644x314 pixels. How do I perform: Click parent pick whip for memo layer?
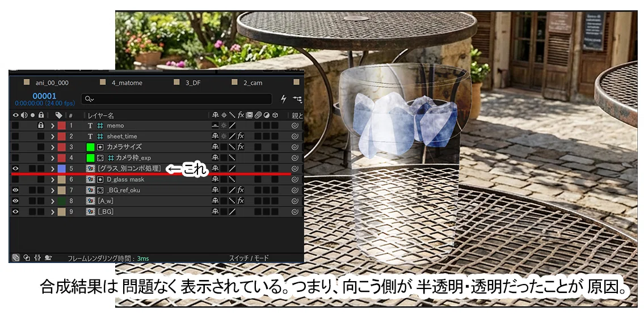pyautogui.click(x=294, y=126)
